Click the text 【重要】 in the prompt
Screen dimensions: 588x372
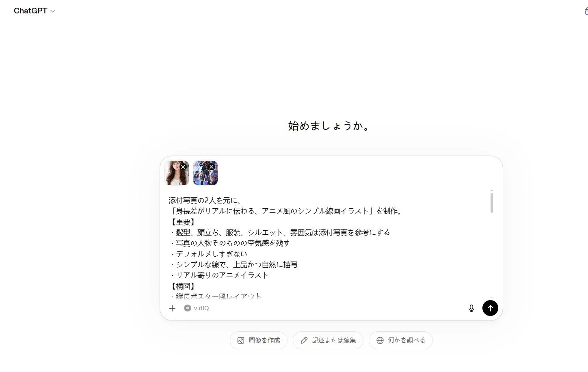(x=183, y=222)
